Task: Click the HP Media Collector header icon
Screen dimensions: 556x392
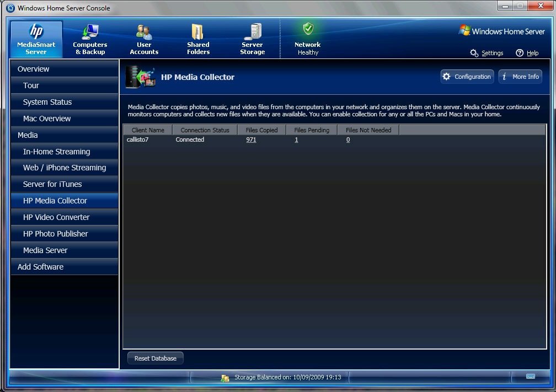Action: pos(141,77)
